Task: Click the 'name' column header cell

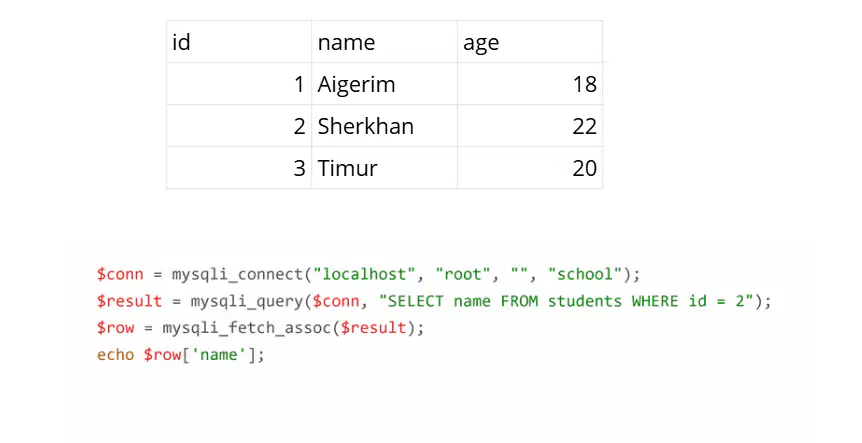Action: (384, 42)
